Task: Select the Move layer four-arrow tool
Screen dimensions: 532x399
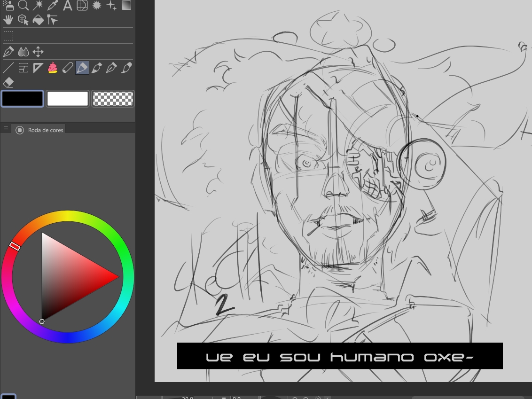Action: (38, 52)
